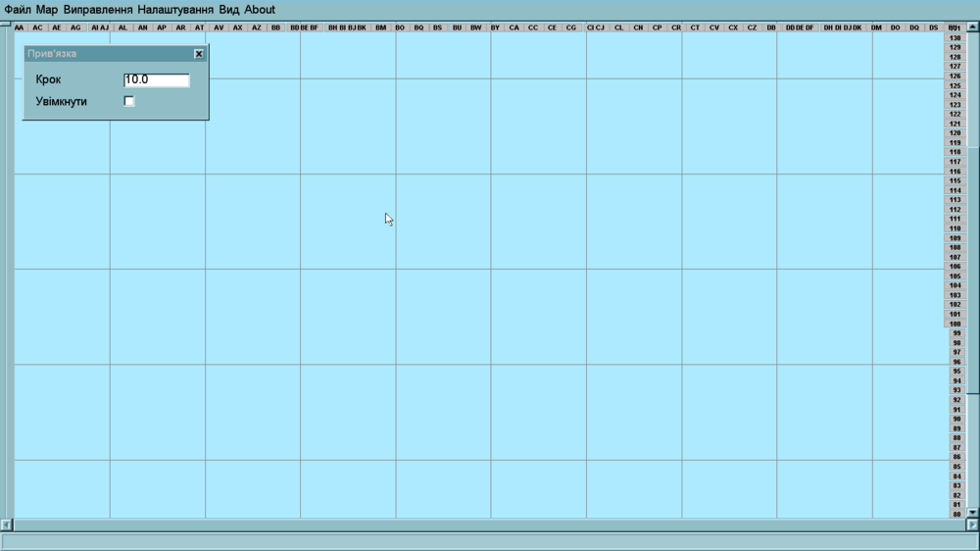Select column header AA
This screenshot has height=551, width=980.
(19, 27)
